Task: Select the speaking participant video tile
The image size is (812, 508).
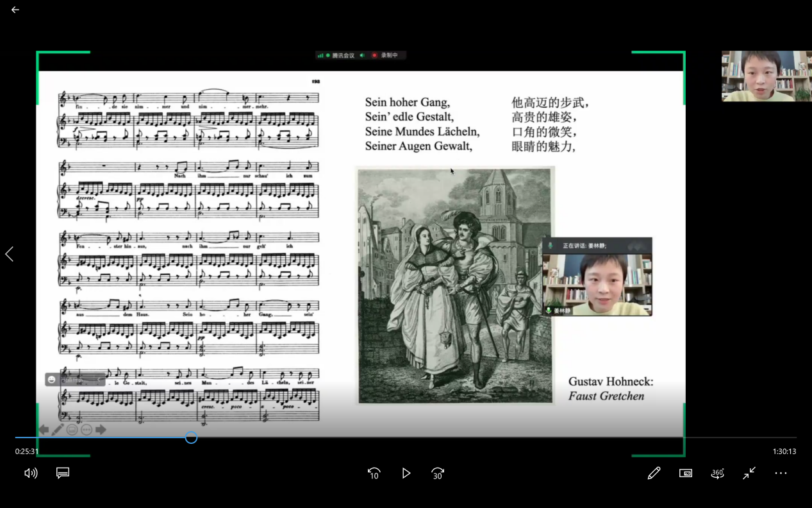Action: [597, 284]
